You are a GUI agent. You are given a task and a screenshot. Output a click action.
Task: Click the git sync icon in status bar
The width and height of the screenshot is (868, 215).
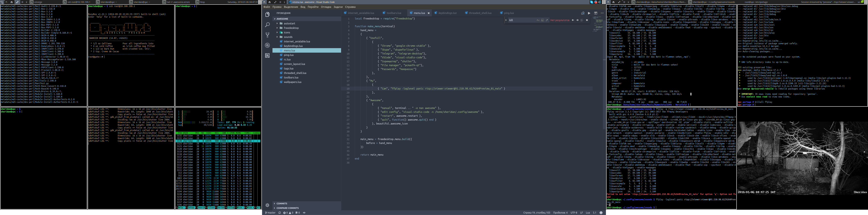tap(279, 213)
